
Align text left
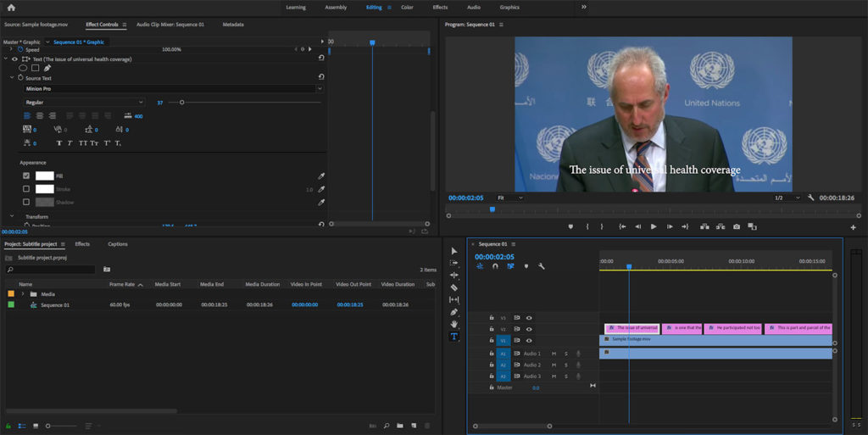[x=26, y=115]
